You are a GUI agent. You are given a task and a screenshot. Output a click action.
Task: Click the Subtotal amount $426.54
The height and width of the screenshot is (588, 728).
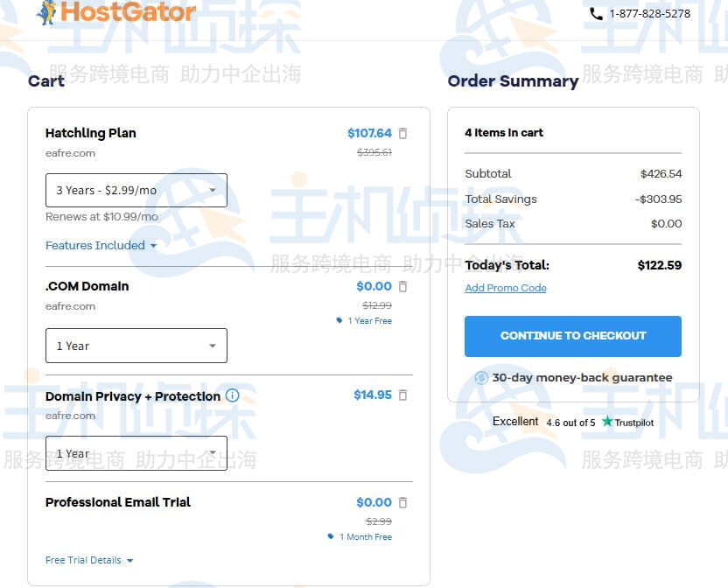[661, 174]
